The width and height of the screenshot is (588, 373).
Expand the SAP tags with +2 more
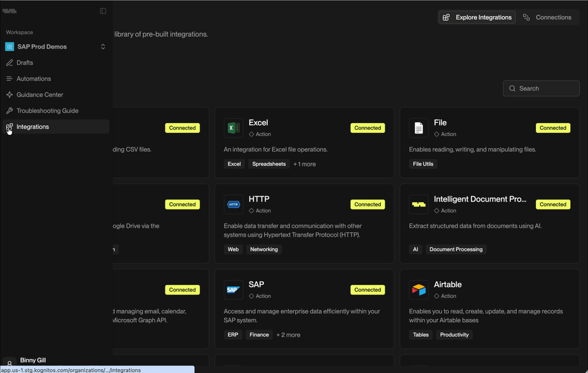click(x=288, y=334)
